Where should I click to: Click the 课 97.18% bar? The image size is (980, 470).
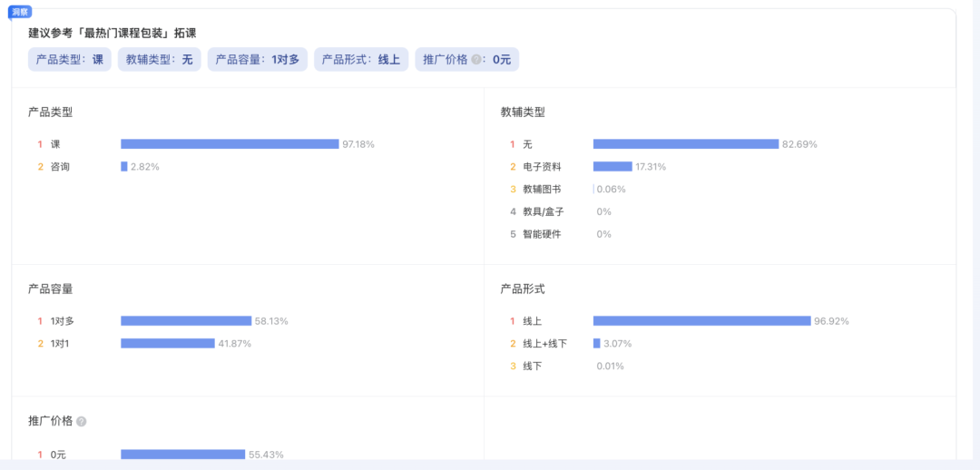click(230, 143)
